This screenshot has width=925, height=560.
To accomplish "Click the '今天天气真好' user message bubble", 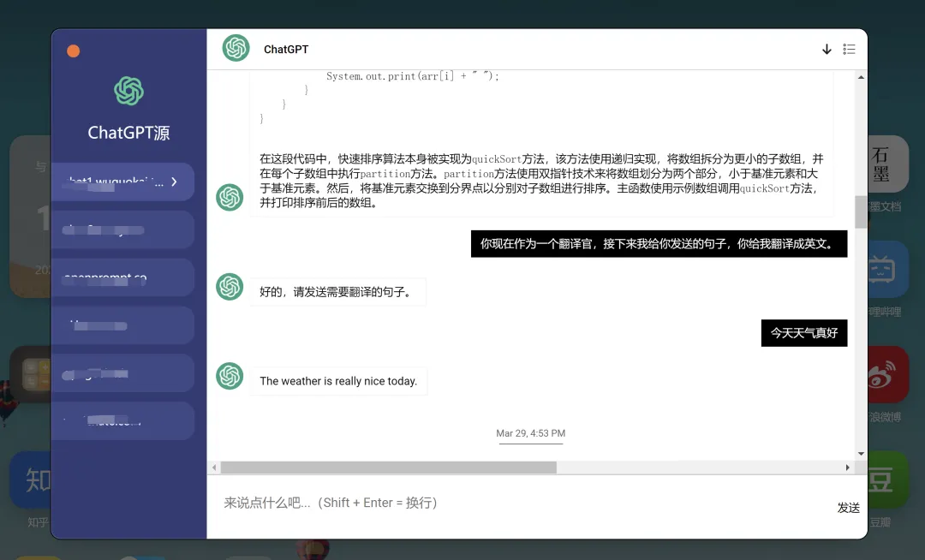I will (804, 333).
